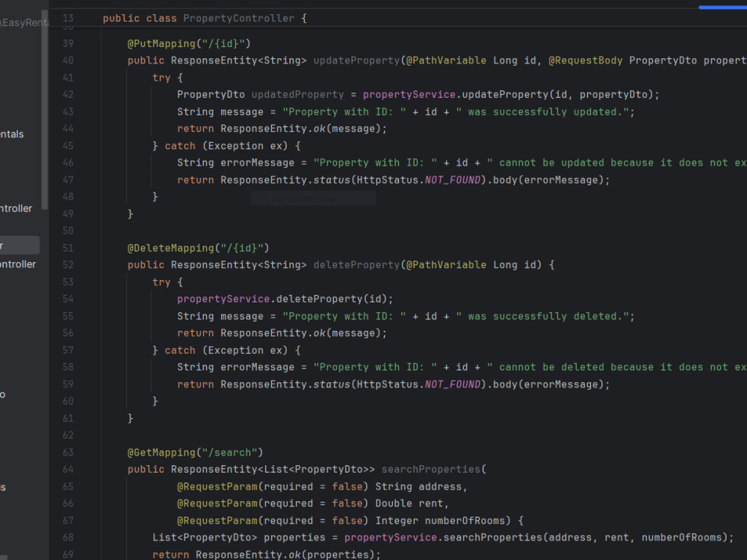Click the address parameter on line 65
The image size is (747, 560).
[x=440, y=487]
